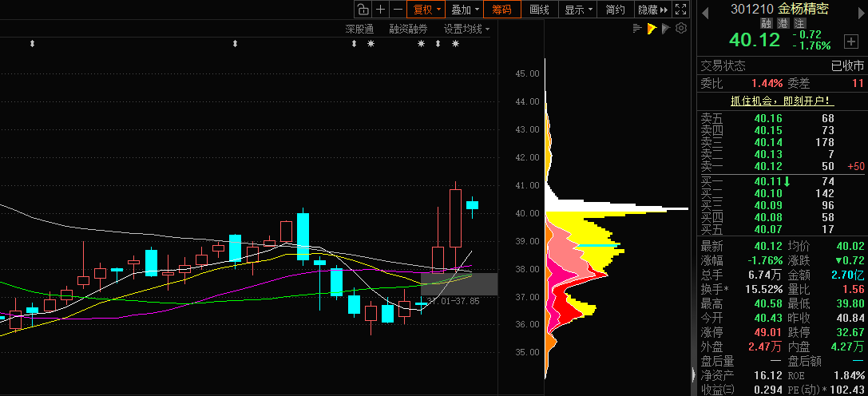This screenshot has height=396, width=868.
Task: Click the 最高 value 40.58
Action: click(769, 304)
